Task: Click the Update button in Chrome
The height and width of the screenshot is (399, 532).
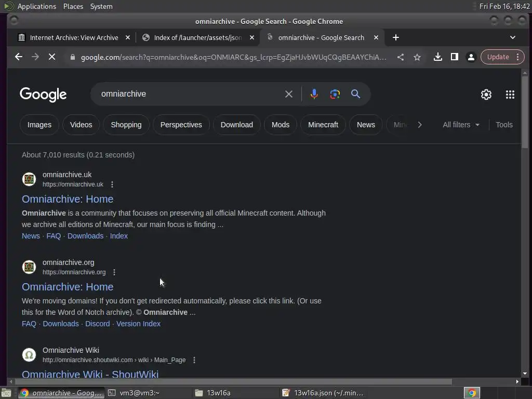Action: click(498, 57)
